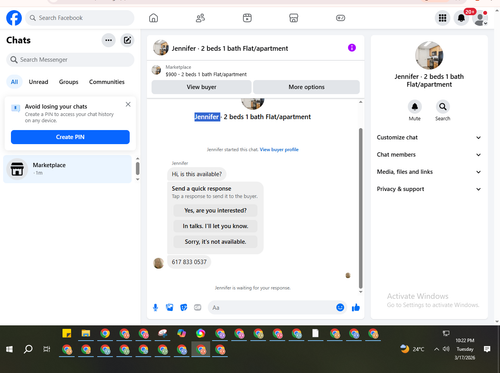The image size is (500, 373).
Task: Open the account profile avatar menu
Action: click(x=480, y=18)
